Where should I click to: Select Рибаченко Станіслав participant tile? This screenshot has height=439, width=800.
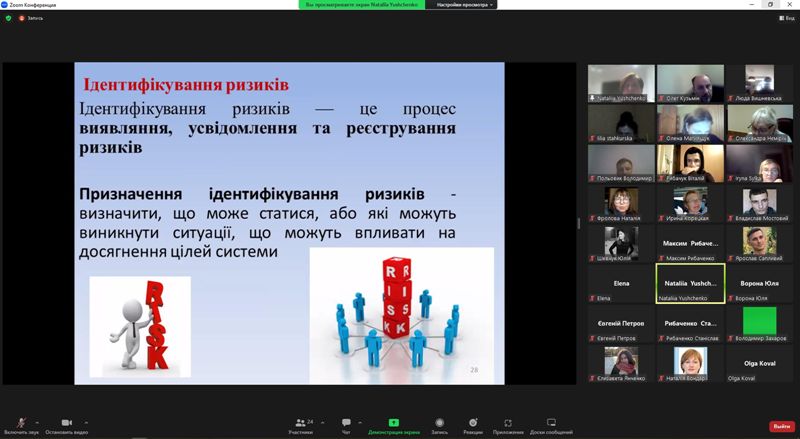(x=690, y=324)
